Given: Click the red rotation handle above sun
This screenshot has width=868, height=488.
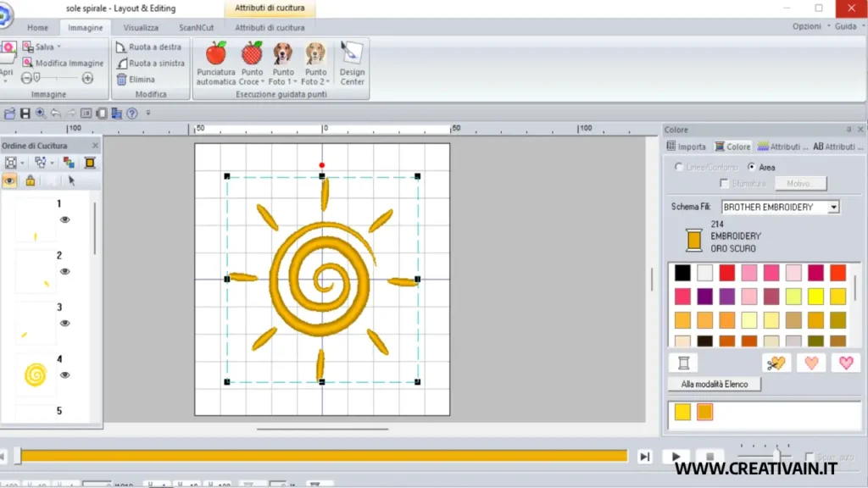Looking at the screenshot, I should [321, 165].
